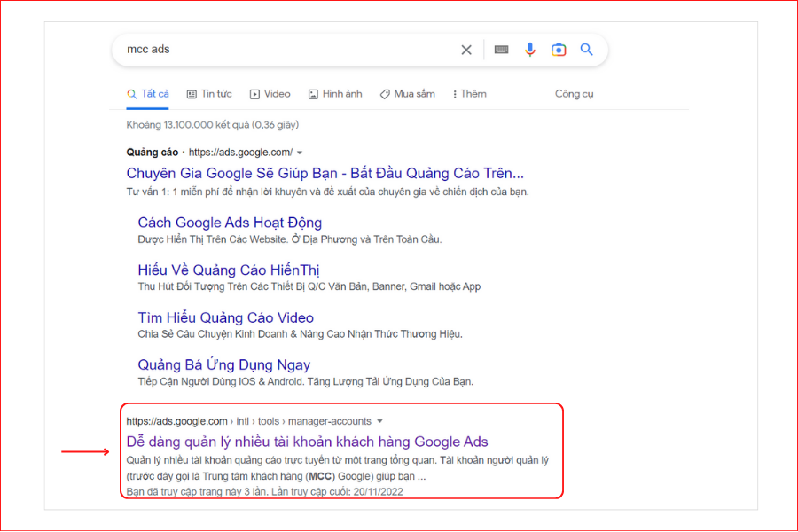This screenshot has width=798, height=532.
Task: Click the 'Bạn đã truy cập trang này 3 lần' note
Action: click(x=264, y=492)
